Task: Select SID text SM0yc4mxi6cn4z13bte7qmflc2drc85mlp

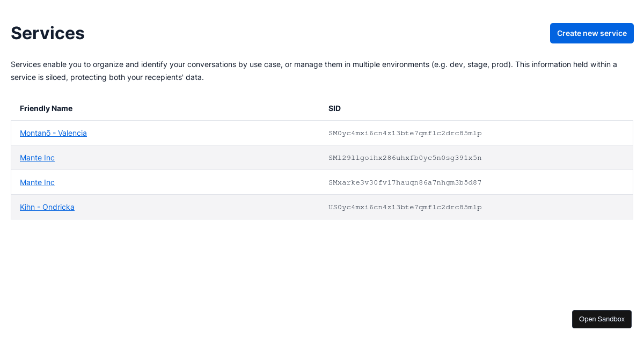Action: pos(405,133)
